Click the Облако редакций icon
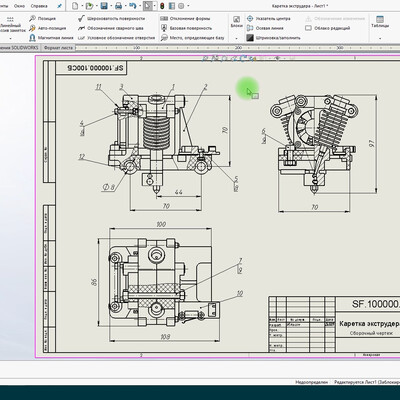This screenshot has height=400, width=400. point(309,28)
